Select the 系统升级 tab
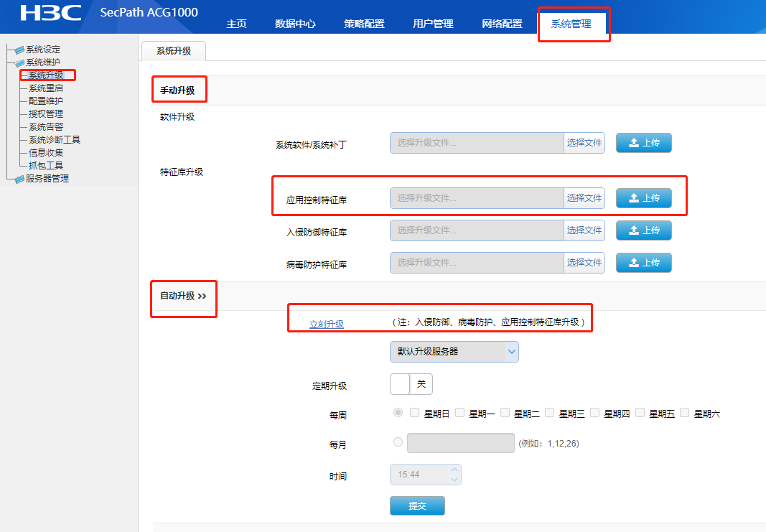The width and height of the screenshot is (766, 532). (x=174, y=51)
